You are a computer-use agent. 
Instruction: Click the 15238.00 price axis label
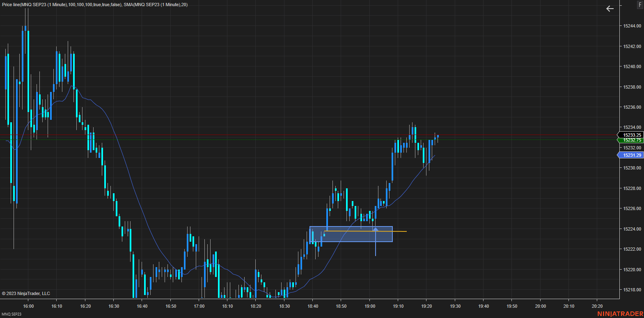pos(632,87)
